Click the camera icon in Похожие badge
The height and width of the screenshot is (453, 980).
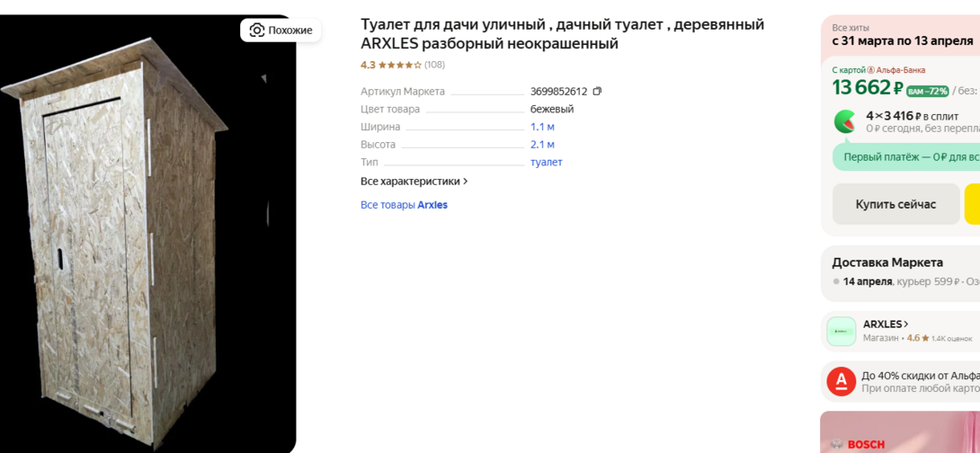(257, 31)
